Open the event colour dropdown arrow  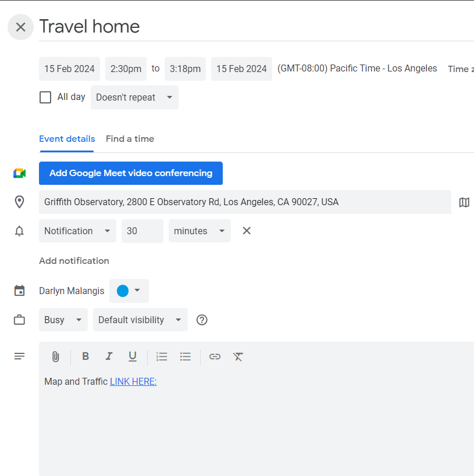click(137, 290)
